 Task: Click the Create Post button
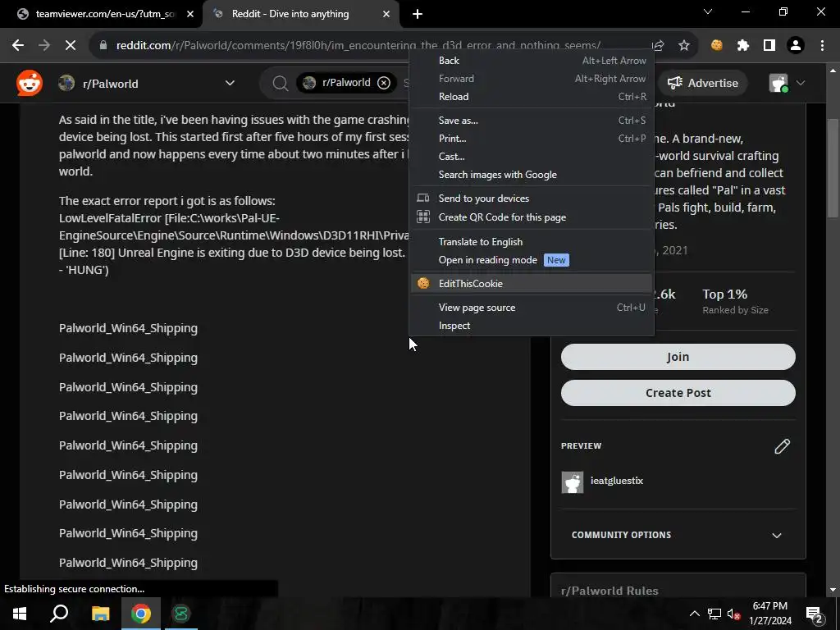point(678,393)
